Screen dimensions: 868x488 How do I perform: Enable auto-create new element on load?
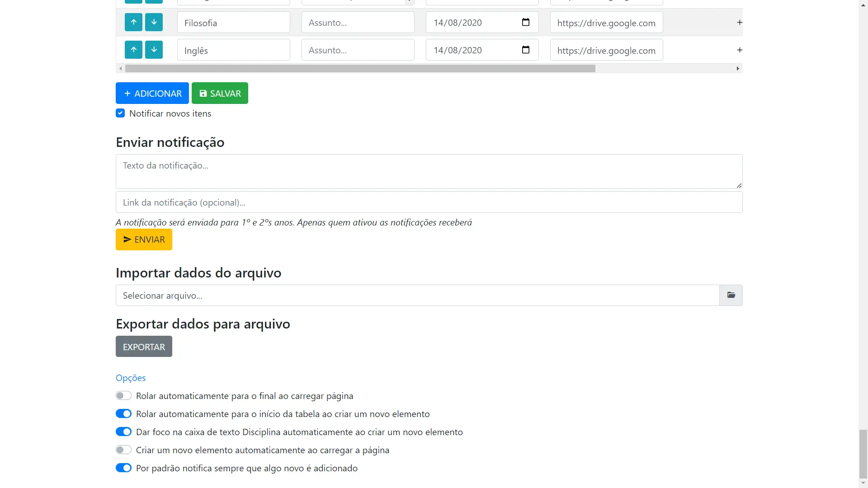pos(123,450)
